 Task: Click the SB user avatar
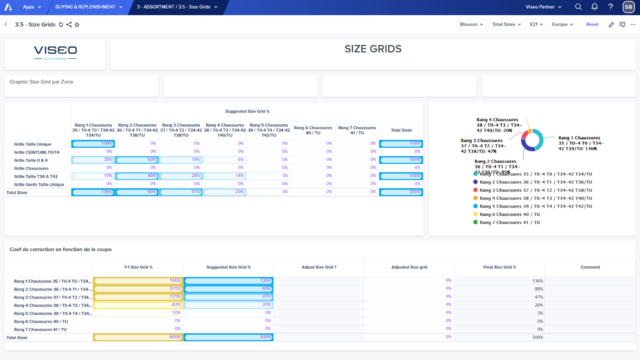pyautogui.click(x=629, y=7)
